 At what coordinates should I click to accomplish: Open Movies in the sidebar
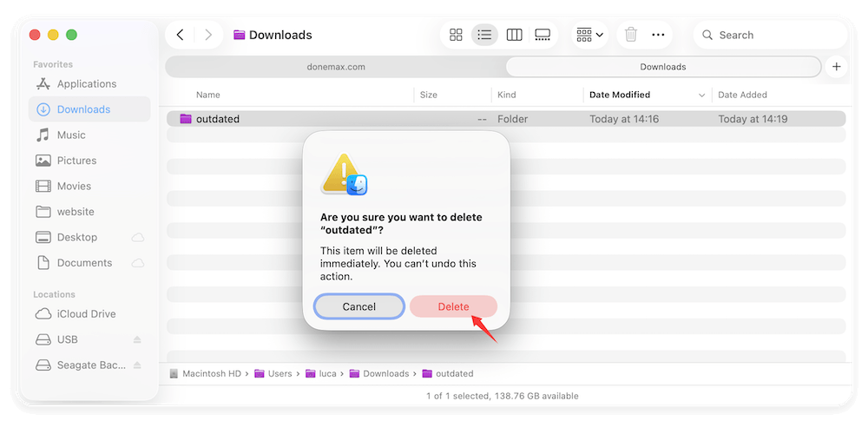coord(89,186)
